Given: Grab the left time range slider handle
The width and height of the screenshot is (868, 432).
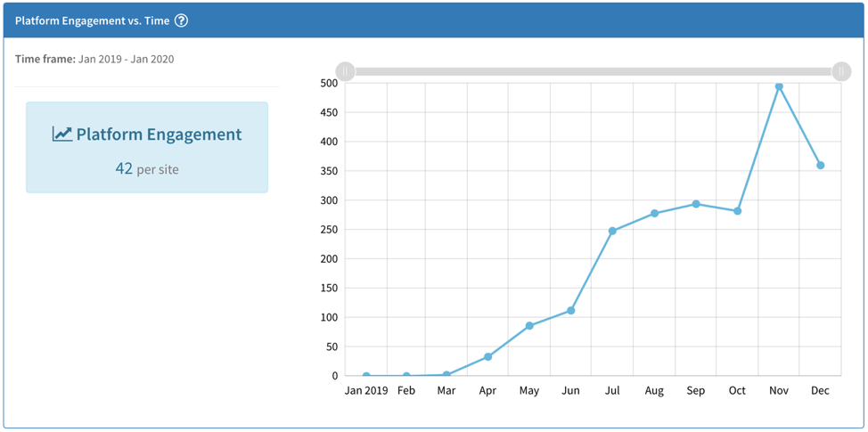Looking at the screenshot, I should point(345,71).
